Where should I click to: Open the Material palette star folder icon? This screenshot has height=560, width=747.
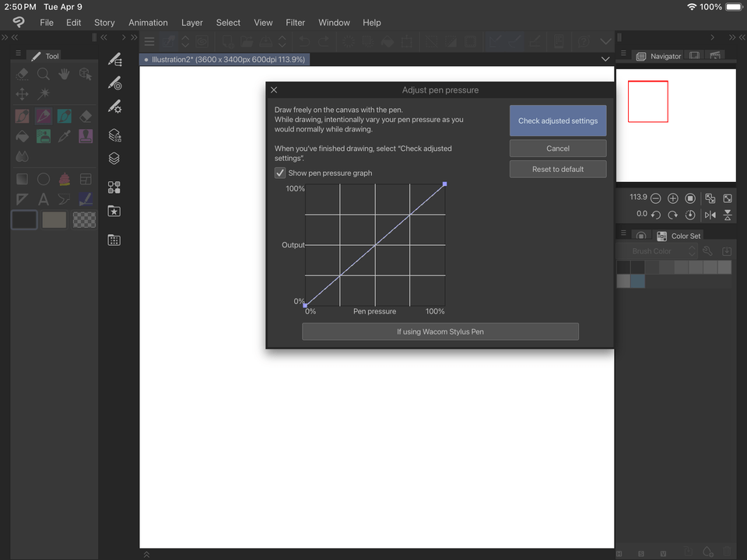click(114, 212)
